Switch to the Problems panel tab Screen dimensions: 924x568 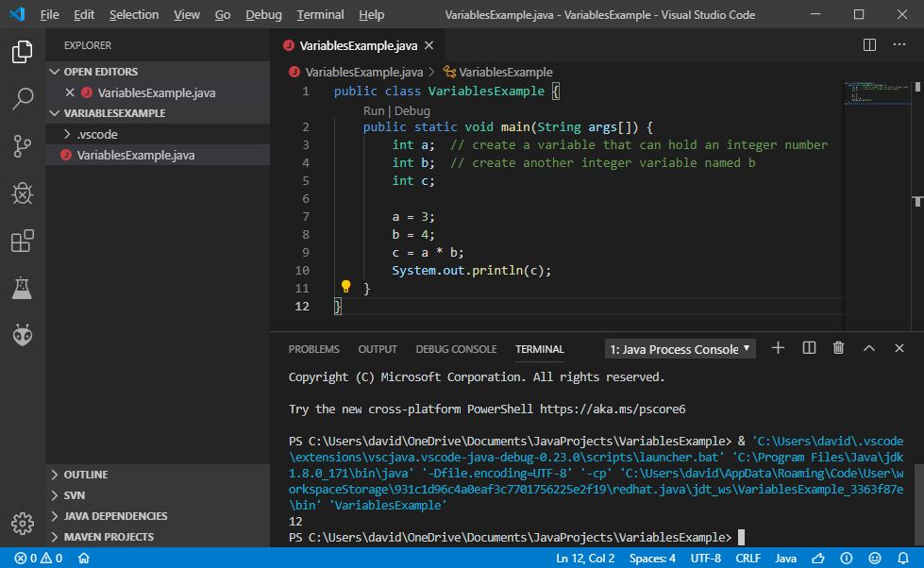(x=313, y=349)
